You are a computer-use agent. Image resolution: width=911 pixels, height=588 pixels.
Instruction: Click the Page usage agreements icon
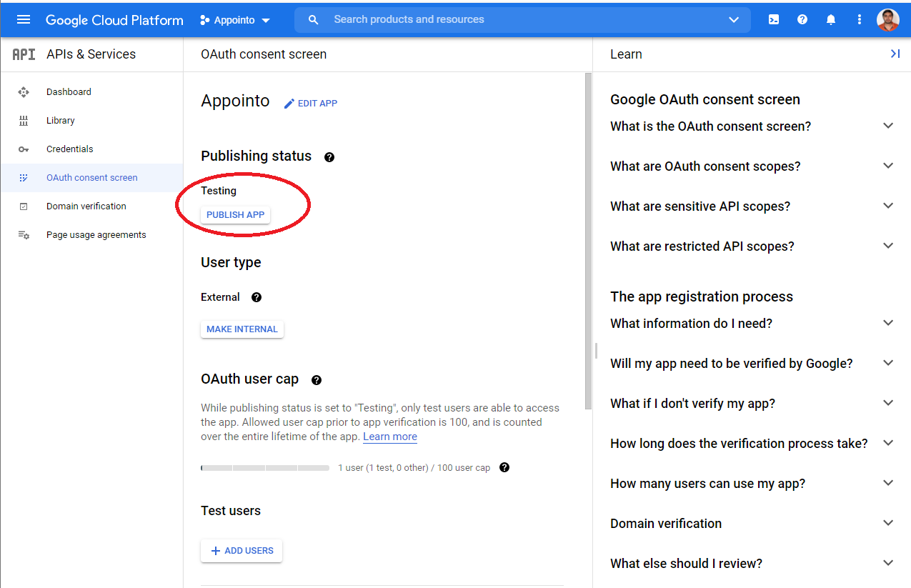coord(24,235)
